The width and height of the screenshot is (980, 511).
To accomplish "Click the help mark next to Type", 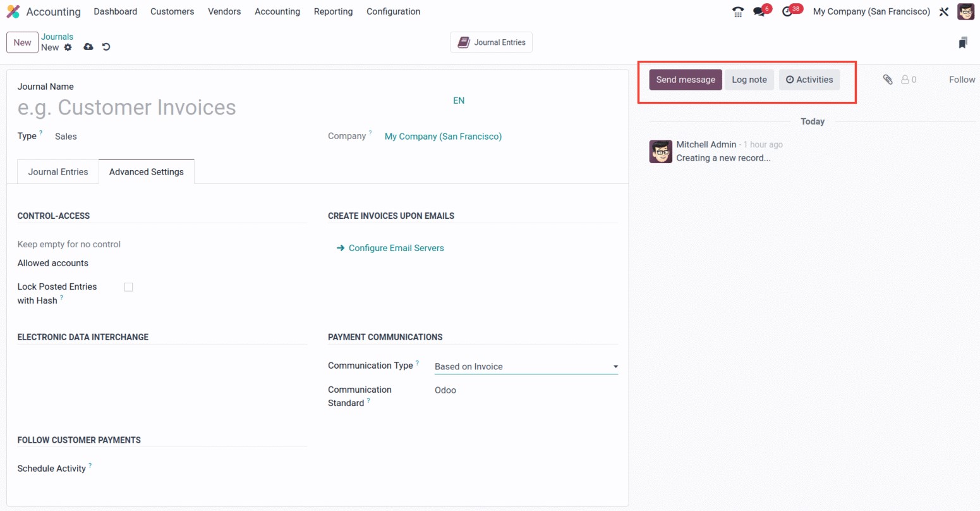I will pos(41,133).
